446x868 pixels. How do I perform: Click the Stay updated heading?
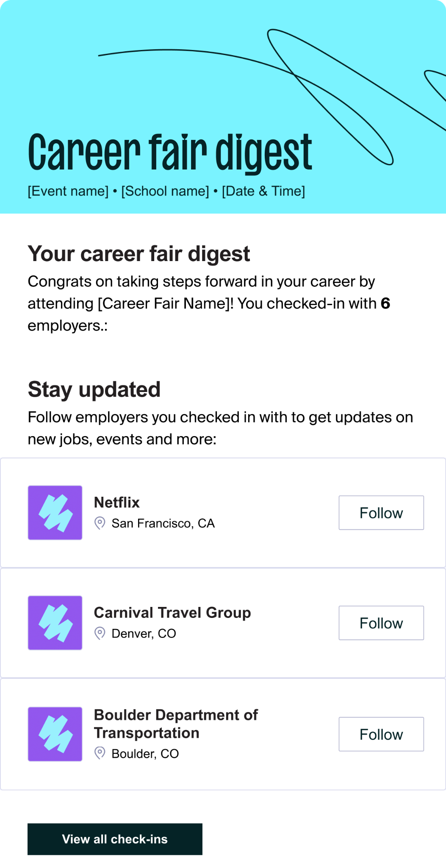tap(94, 389)
